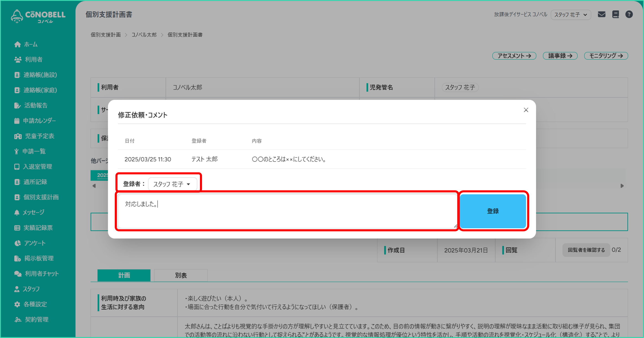
Task: Open 入退室管理 tablet icon
Action: pos(17,167)
